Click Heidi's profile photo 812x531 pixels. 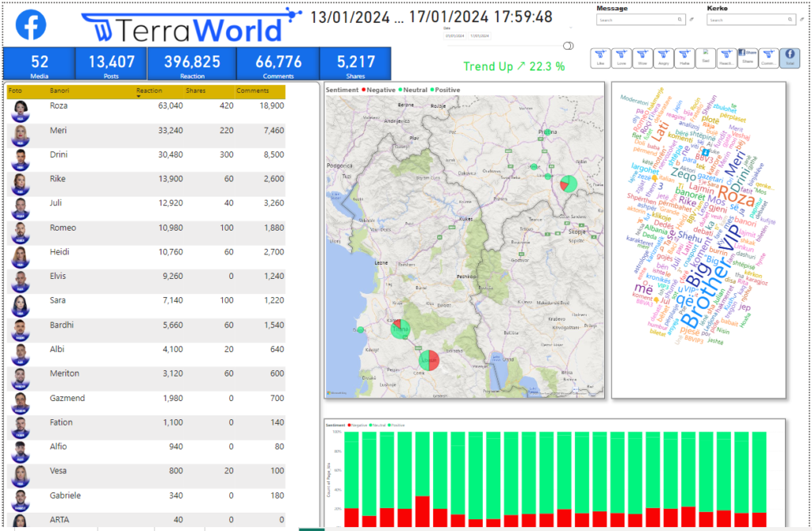tap(21, 258)
